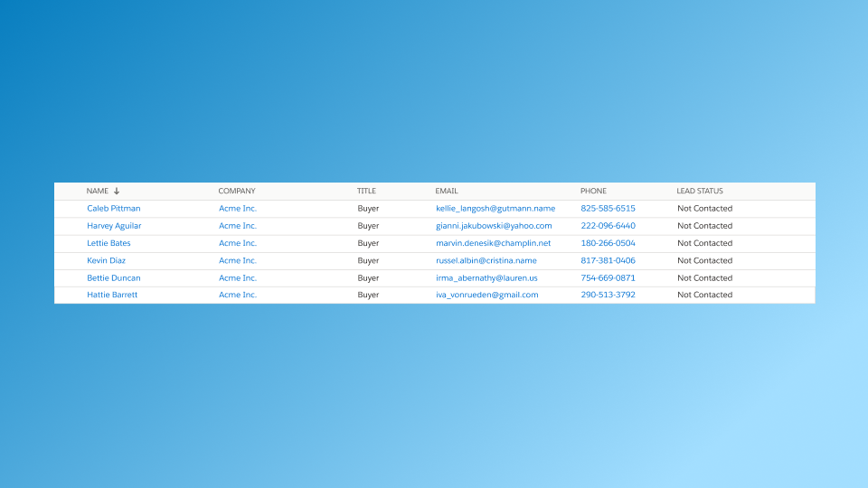This screenshot has width=868, height=488.
Task: Sort the table by Company column header
Action: coord(237,192)
